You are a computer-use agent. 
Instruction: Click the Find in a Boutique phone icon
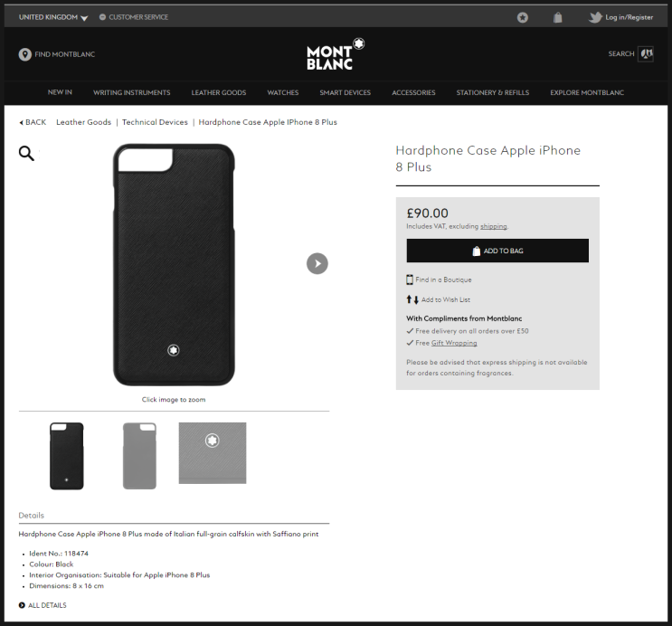click(410, 280)
